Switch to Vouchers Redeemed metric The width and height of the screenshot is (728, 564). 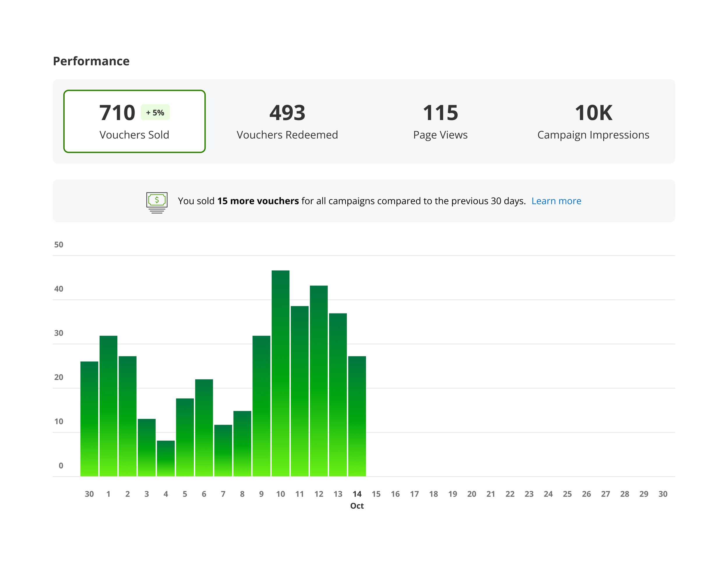click(287, 121)
